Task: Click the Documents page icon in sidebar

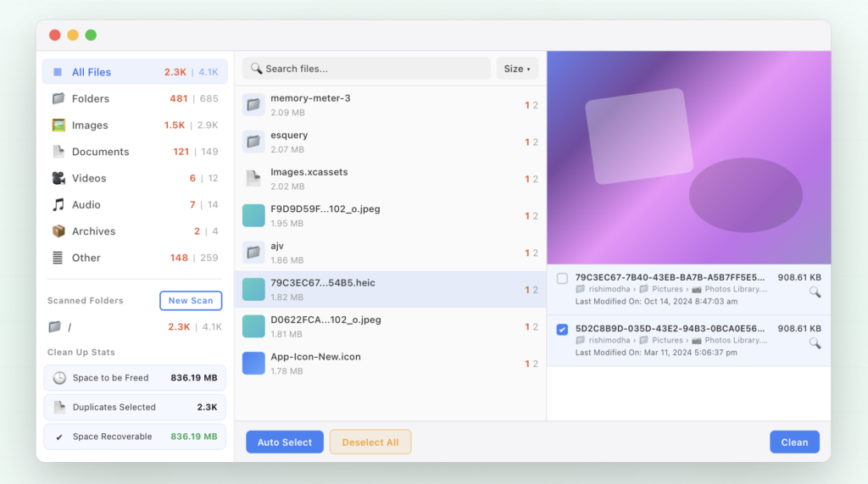Action: click(x=58, y=152)
